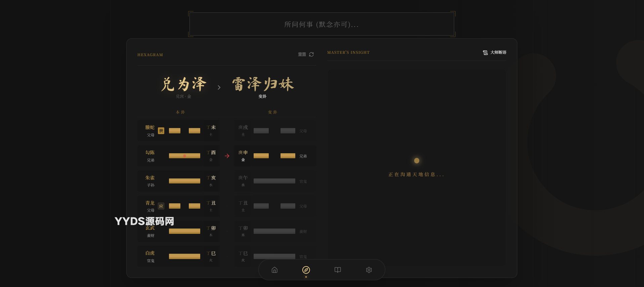Click the 兑为泽 hexagram title
Image resolution: width=644 pixels, height=287 pixels.
183,84
